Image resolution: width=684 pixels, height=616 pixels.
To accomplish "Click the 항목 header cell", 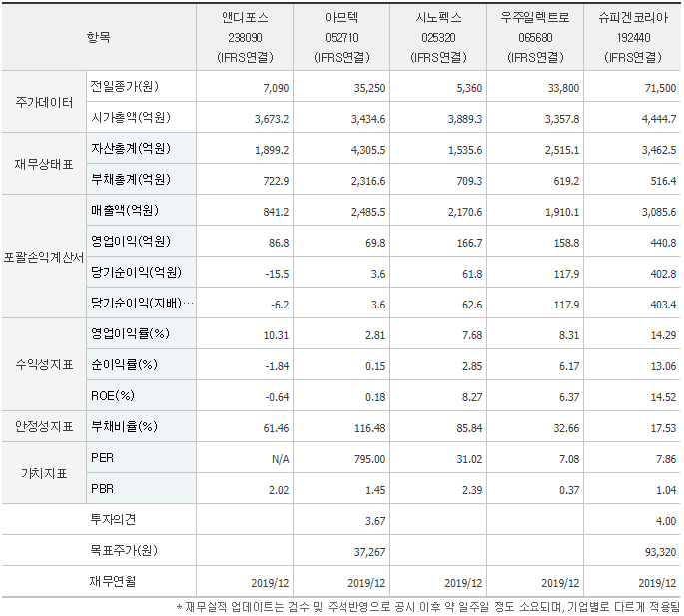I will 99,37.
